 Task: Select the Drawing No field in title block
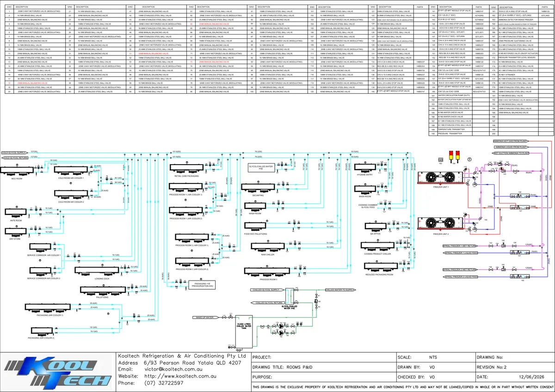[x=514, y=357]
